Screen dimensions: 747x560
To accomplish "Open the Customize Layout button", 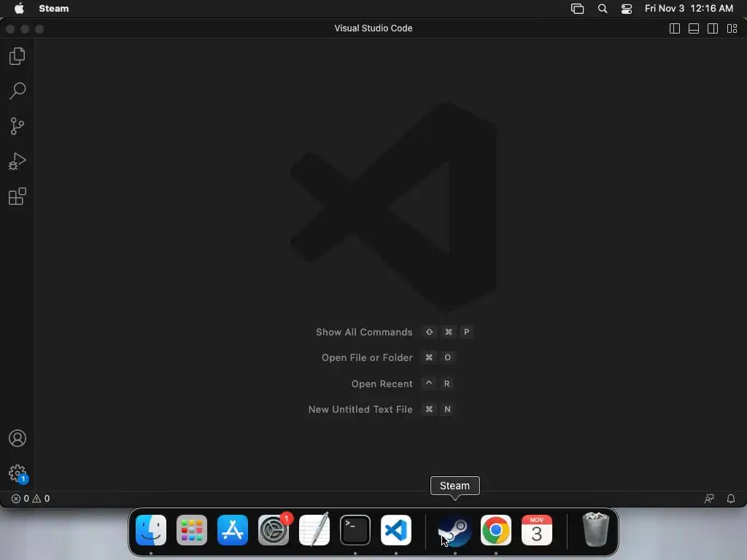I will pos(732,28).
